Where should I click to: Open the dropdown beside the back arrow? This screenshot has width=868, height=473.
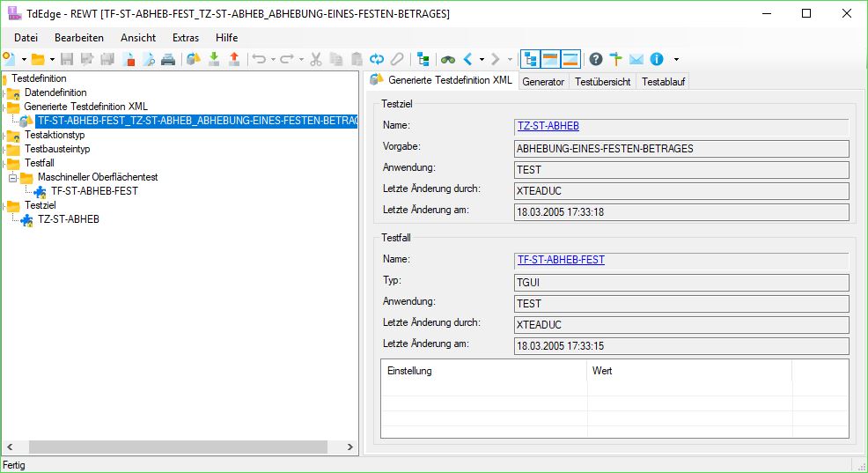[x=482, y=60]
